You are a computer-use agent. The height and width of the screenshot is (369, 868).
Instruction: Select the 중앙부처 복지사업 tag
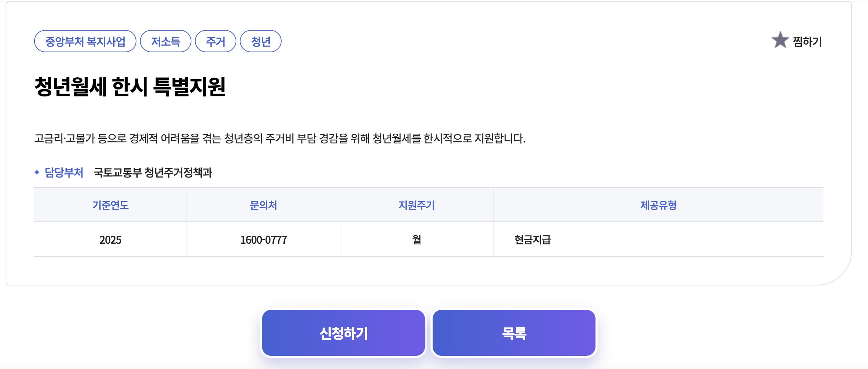[85, 41]
